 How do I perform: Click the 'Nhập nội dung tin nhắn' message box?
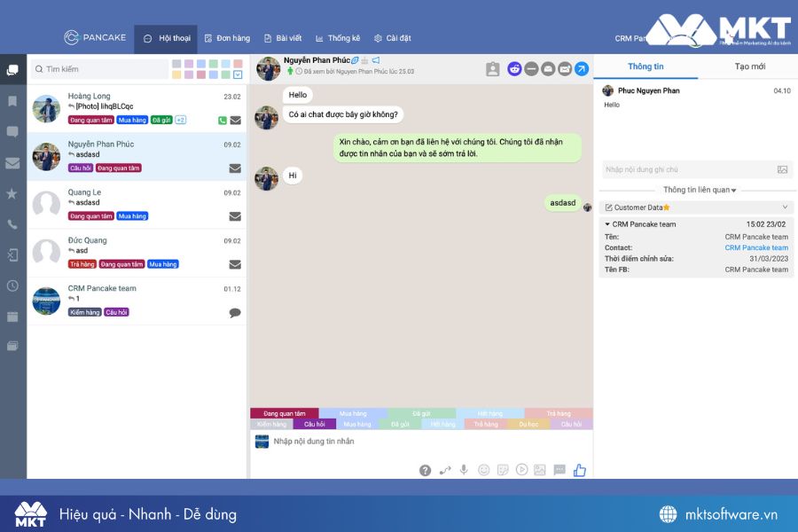tap(421, 442)
